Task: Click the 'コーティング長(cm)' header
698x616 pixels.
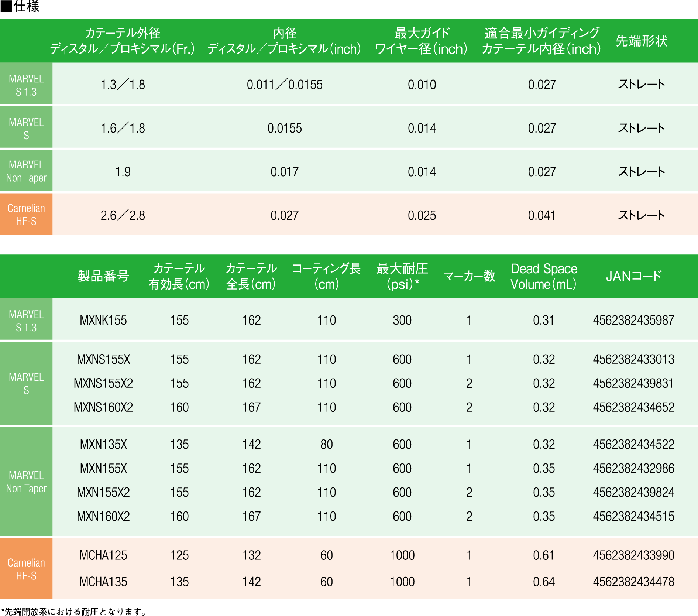Action: pyautogui.click(x=327, y=276)
